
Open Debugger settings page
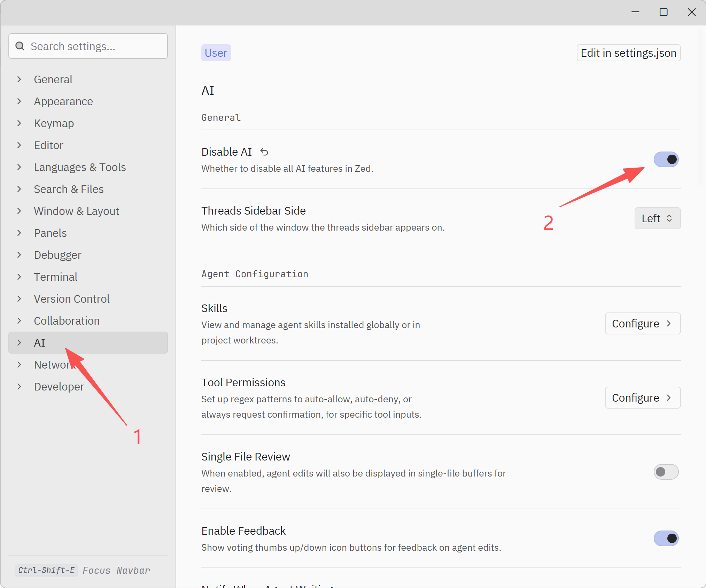pos(88,255)
